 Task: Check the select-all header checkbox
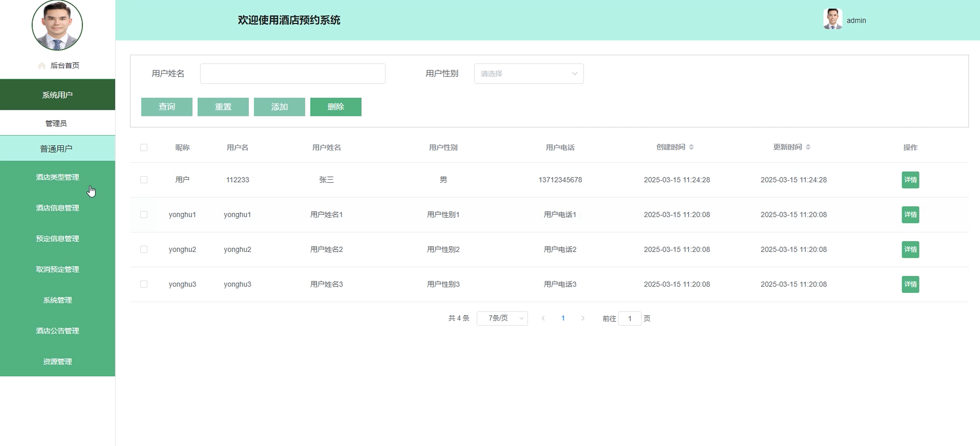(x=144, y=147)
